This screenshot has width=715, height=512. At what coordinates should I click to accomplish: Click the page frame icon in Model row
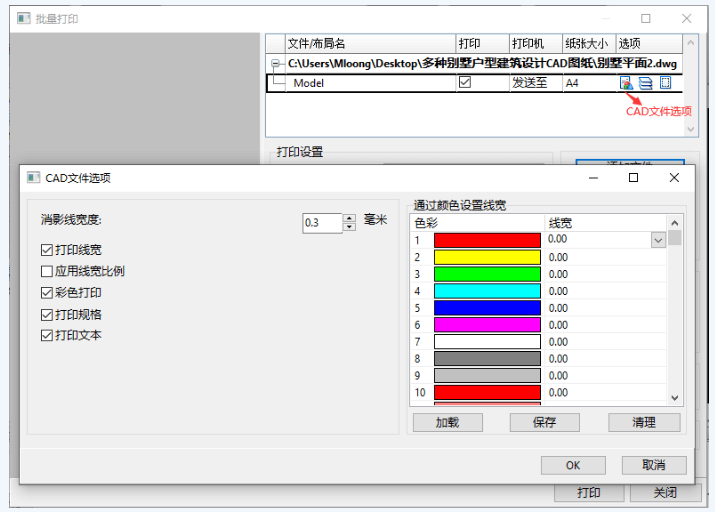pos(666,83)
